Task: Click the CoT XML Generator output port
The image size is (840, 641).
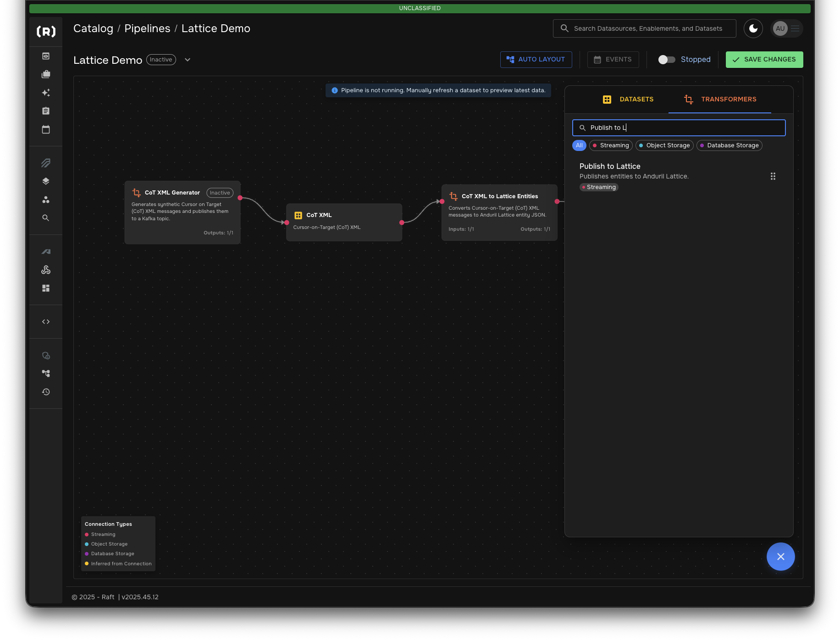Action: click(240, 198)
